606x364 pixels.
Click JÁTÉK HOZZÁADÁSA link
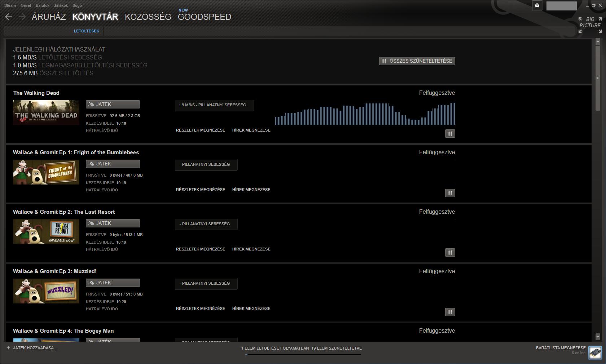click(x=35, y=348)
